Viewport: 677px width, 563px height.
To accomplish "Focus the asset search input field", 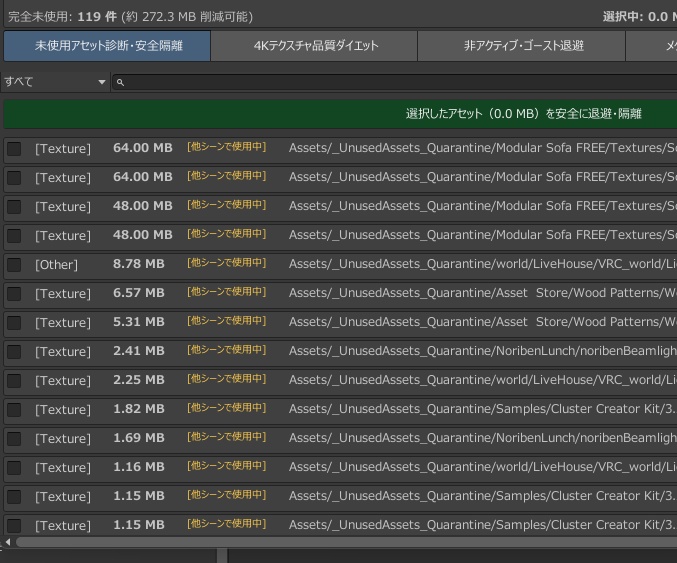I will 395,82.
